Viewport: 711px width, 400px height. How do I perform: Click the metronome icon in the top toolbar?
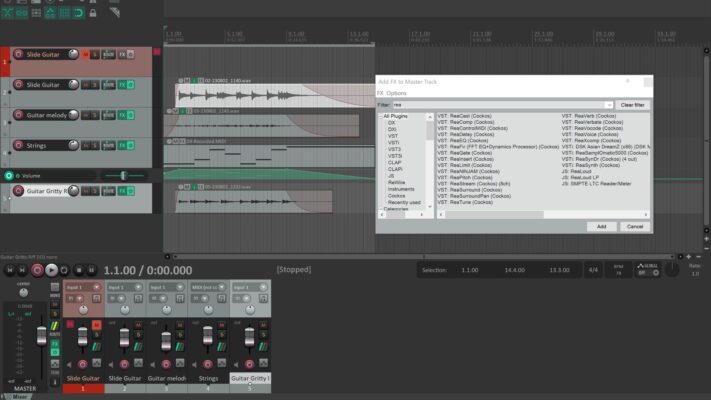click(115, 13)
